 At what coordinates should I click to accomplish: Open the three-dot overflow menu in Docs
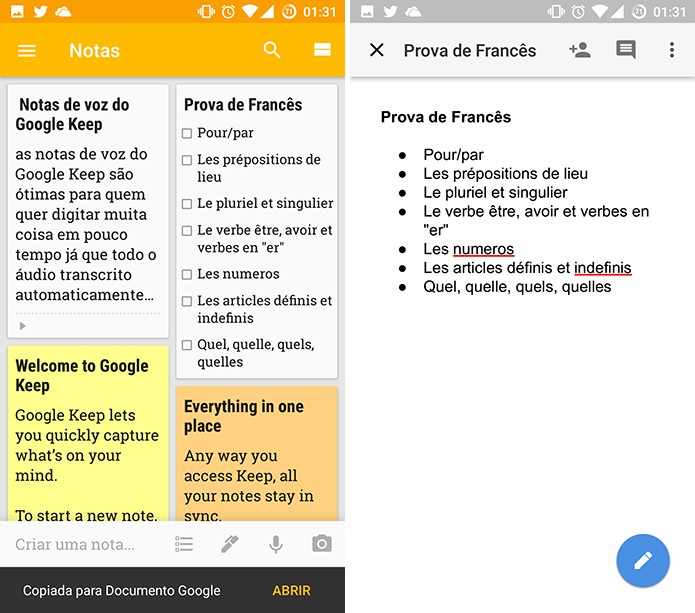click(672, 50)
